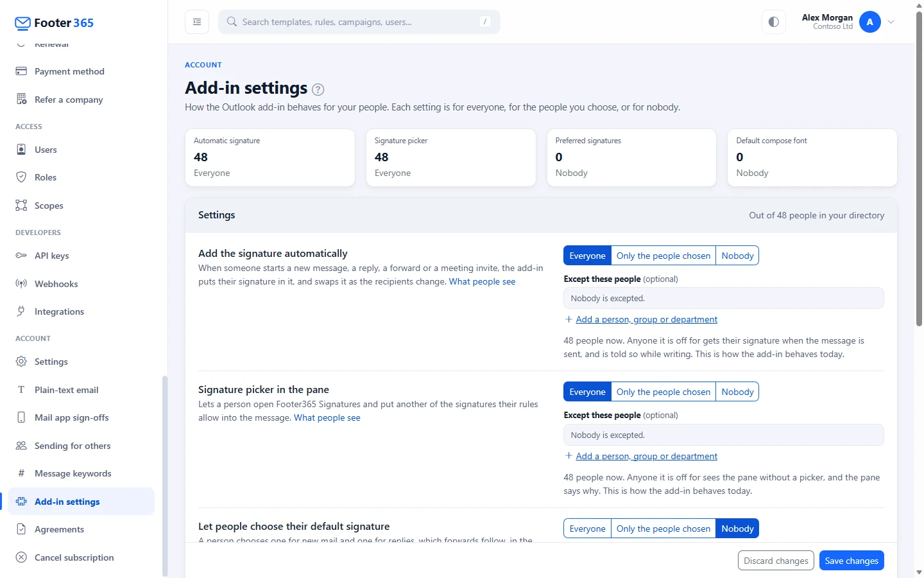Set automatic signature to Nobody
Image resolution: width=924 pixels, height=578 pixels.
tap(737, 256)
